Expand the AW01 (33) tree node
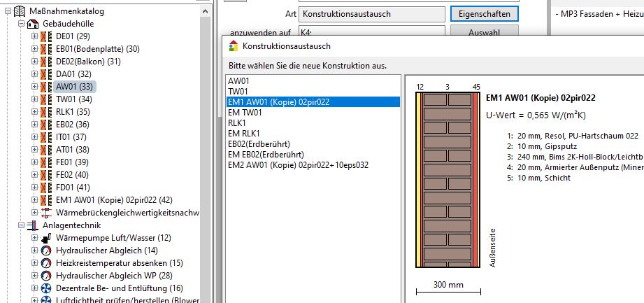The image size is (644, 303). pos(35,87)
